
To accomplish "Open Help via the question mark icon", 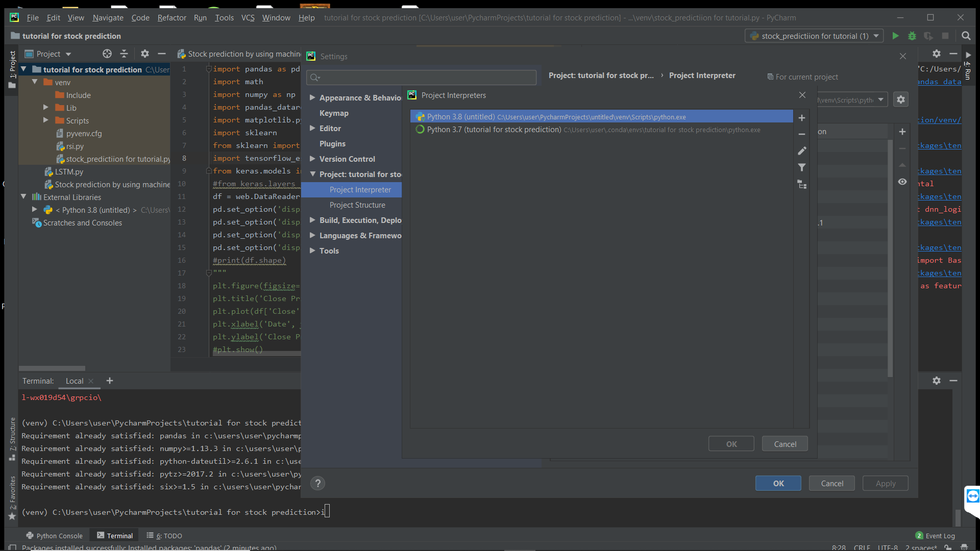I will [317, 483].
